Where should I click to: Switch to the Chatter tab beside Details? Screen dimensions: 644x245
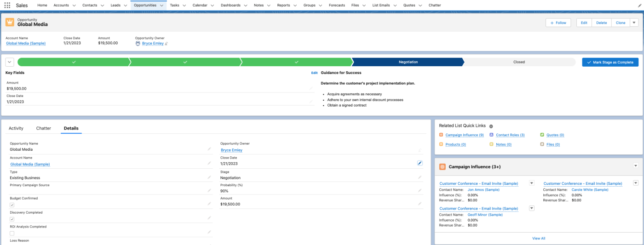coord(44,128)
